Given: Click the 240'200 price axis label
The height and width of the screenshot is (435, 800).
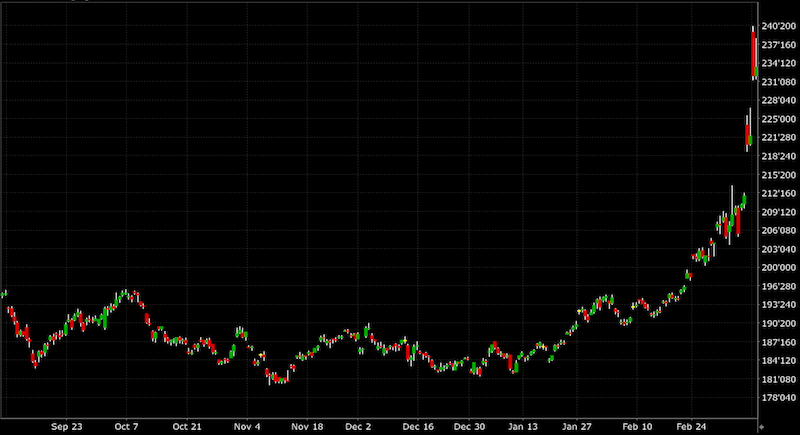Looking at the screenshot, I should click(x=779, y=26).
